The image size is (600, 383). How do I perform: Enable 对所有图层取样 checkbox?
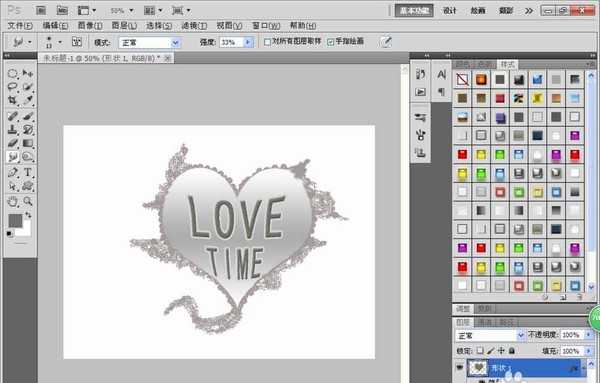tap(267, 42)
